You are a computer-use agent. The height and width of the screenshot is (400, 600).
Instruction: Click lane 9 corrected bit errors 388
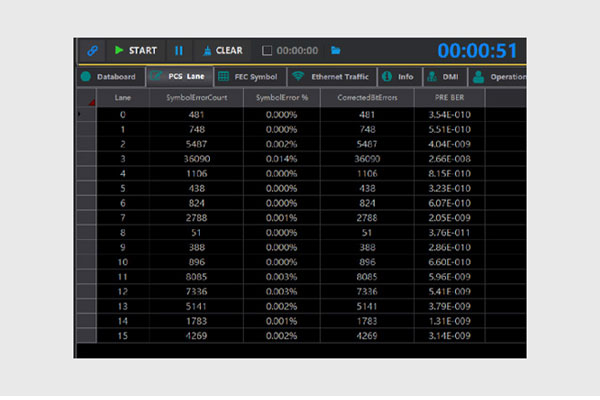tap(367, 247)
